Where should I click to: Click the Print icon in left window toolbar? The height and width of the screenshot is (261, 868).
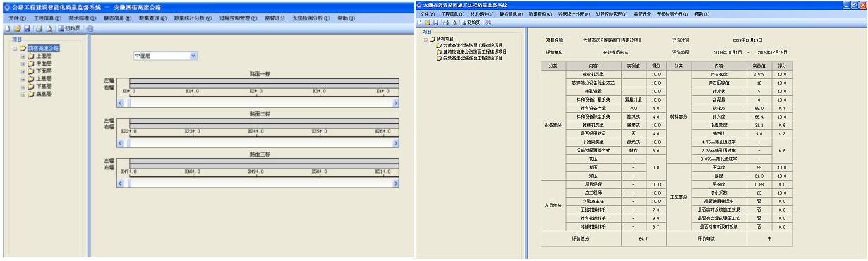(40, 29)
